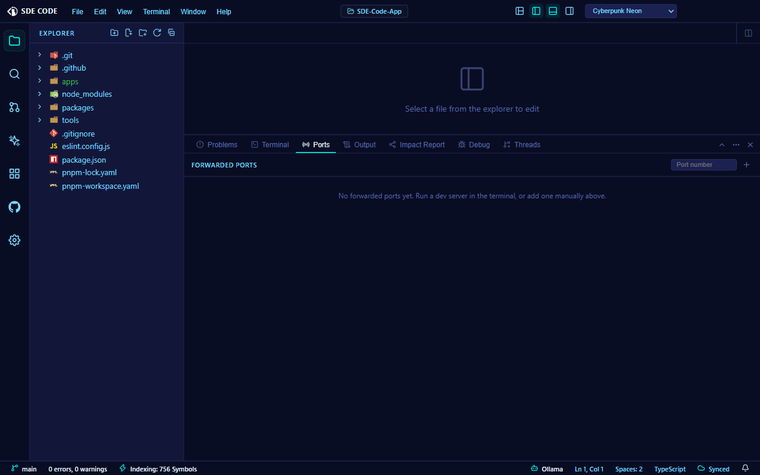Image resolution: width=760 pixels, height=475 pixels.
Task: Open the Window menu
Action: coord(193,12)
